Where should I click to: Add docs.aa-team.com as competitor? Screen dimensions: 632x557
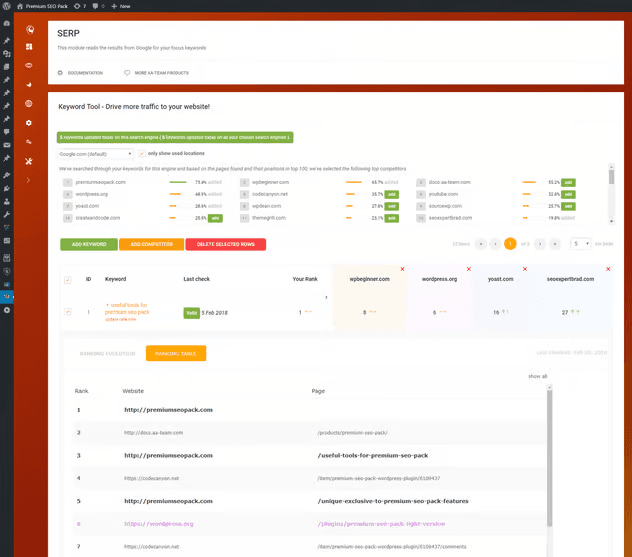point(568,183)
